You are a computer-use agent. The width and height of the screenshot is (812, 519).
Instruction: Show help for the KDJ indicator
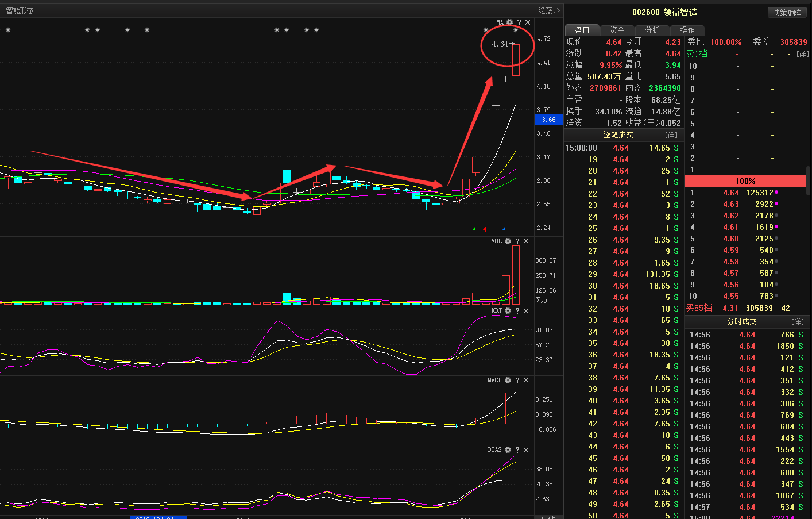pyautogui.click(x=517, y=311)
